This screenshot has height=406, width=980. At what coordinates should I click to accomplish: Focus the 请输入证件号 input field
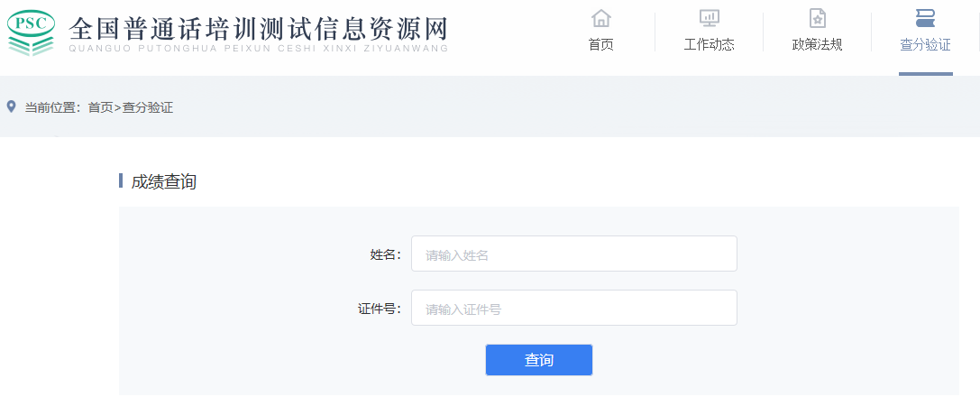(573, 309)
